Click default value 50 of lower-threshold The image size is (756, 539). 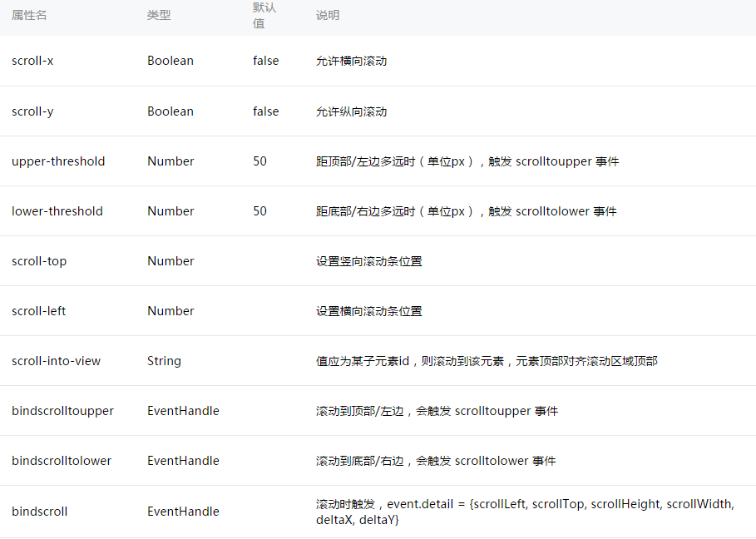pyautogui.click(x=259, y=211)
